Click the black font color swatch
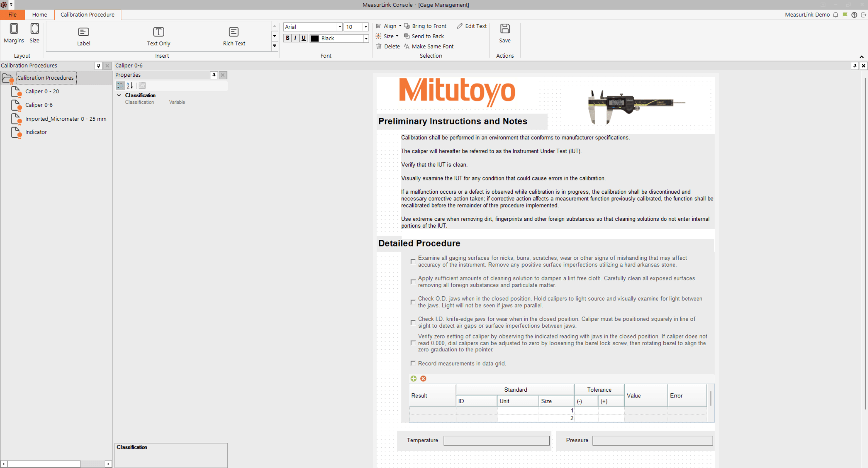 click(x=315, y=39)
